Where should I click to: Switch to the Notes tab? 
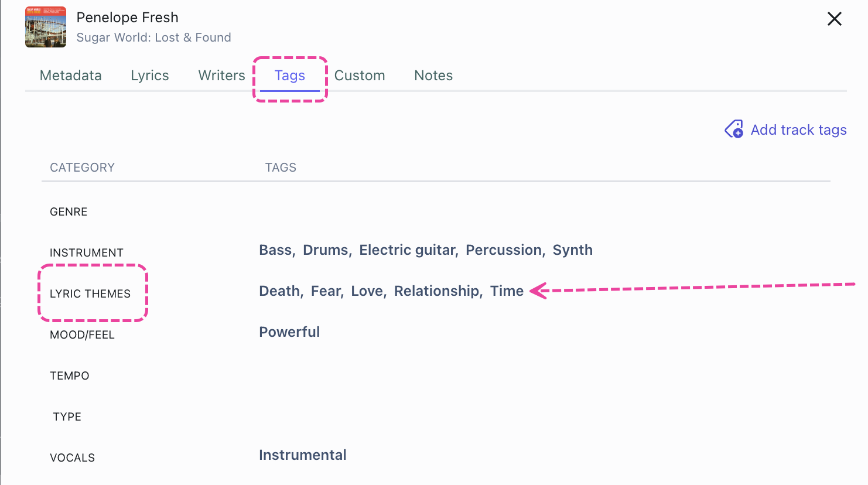point(433,76)
